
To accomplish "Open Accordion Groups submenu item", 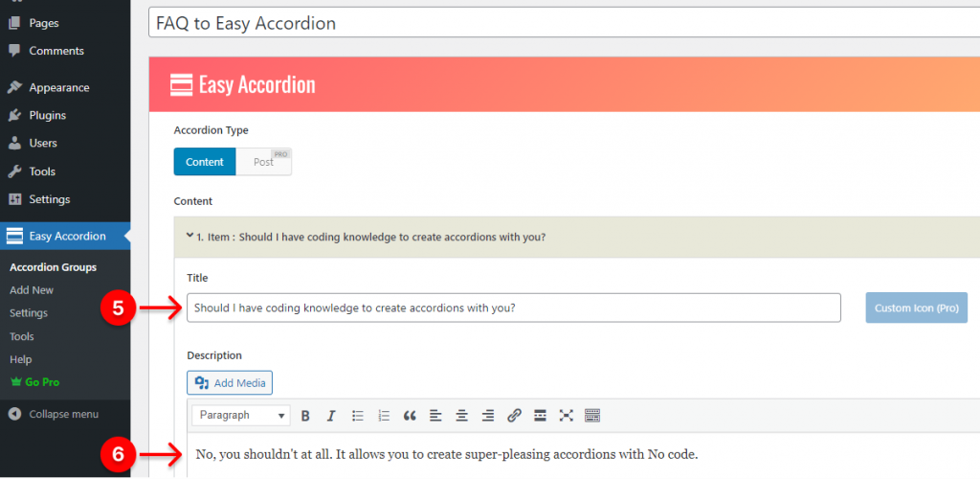I will click(x=54, y=267).
